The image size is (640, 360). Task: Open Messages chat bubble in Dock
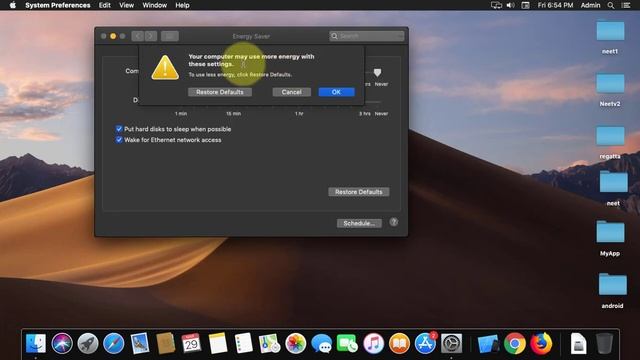click(322, 343)
